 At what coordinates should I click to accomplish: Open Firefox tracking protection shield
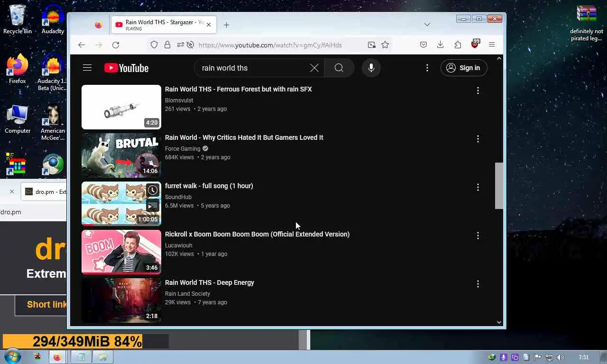coord(154,45)
